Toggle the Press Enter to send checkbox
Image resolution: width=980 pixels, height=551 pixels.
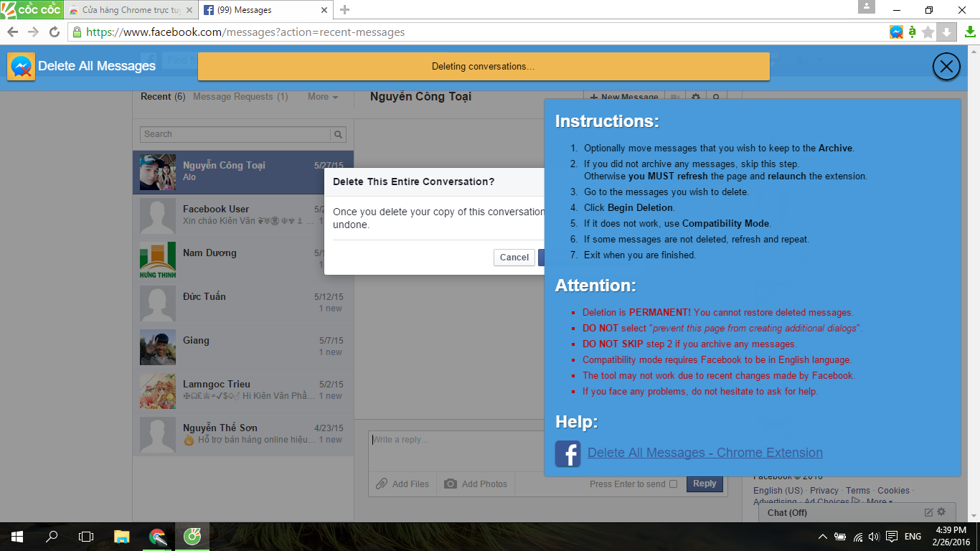(x=673, y=484)
